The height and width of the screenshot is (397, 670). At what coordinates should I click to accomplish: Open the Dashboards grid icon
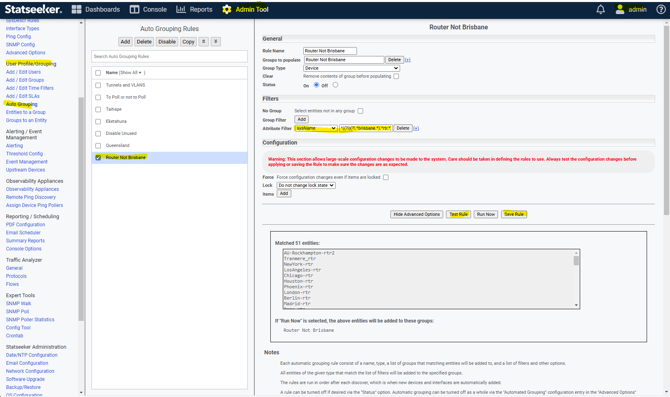click(x=76, y=9)
